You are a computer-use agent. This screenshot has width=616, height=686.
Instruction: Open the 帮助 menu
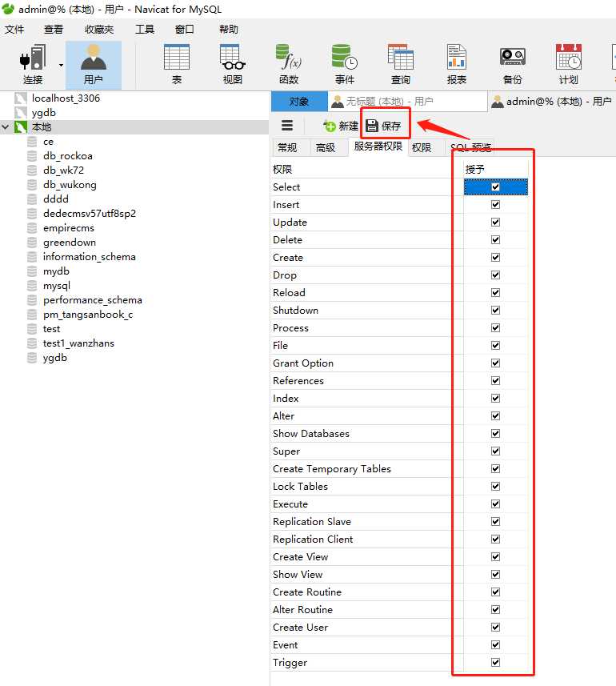coord(229,30)
